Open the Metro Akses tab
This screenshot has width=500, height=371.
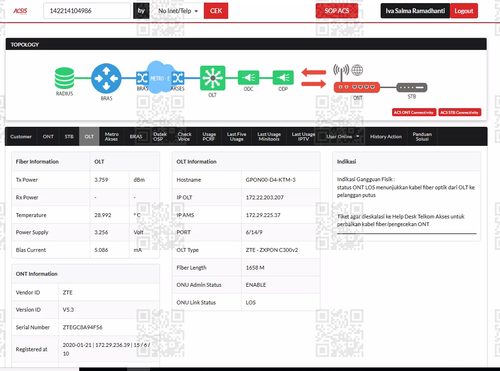coord(111,137)
